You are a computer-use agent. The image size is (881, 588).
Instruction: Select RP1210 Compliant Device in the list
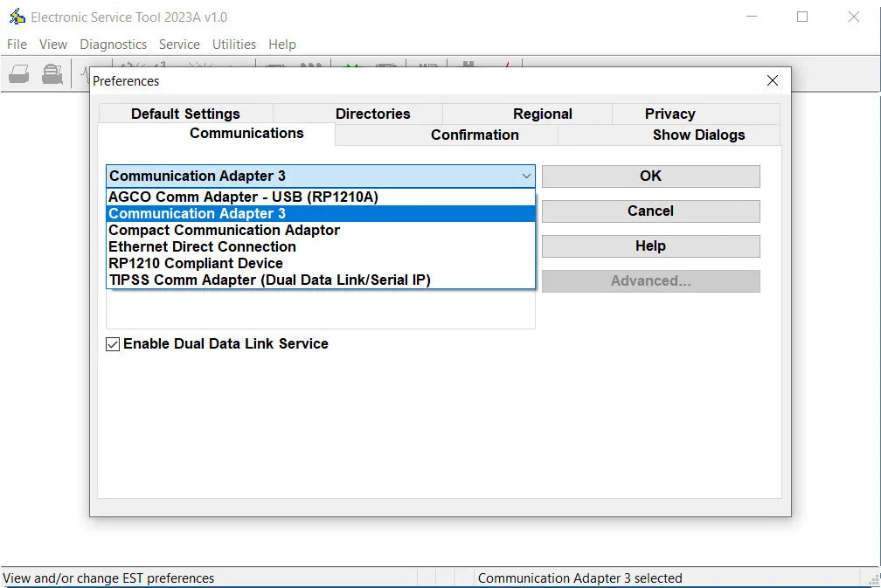coord(196,263)
